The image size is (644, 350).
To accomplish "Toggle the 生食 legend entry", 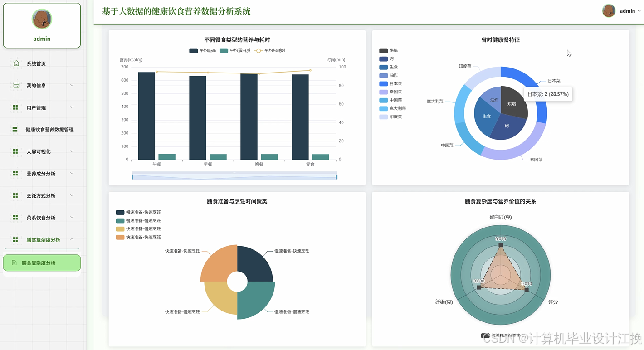I will coord(389,67).
